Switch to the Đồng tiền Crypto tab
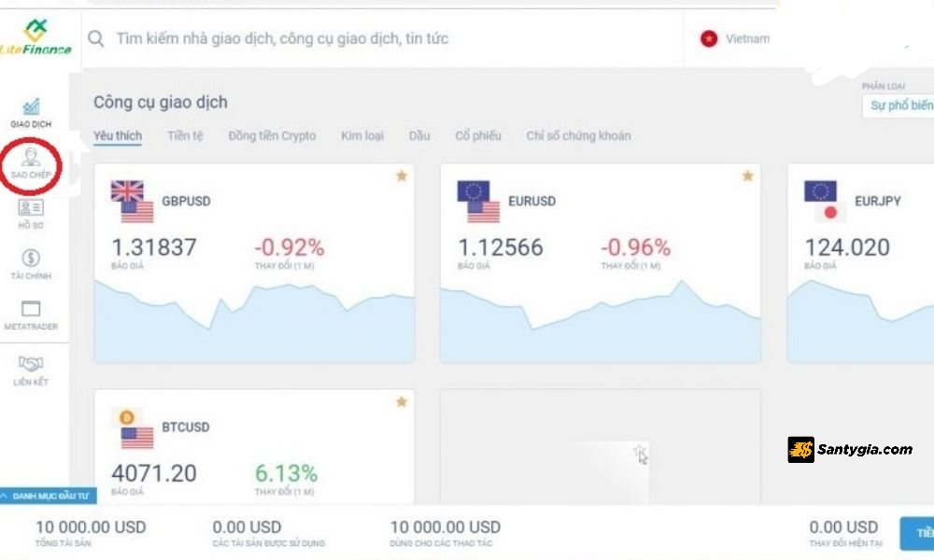 [x=272, y=136]
